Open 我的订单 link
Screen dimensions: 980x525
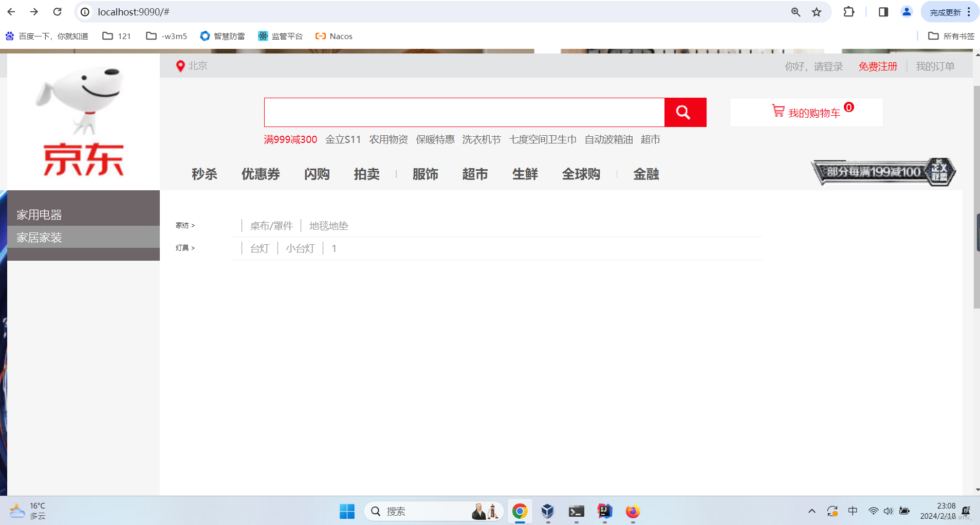pyautogui.click(x=935, y=66)
